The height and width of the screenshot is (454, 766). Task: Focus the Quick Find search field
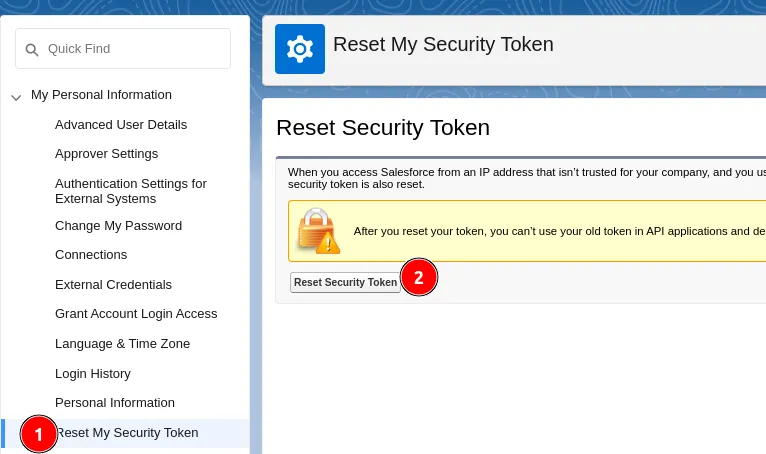pos(123,48)
